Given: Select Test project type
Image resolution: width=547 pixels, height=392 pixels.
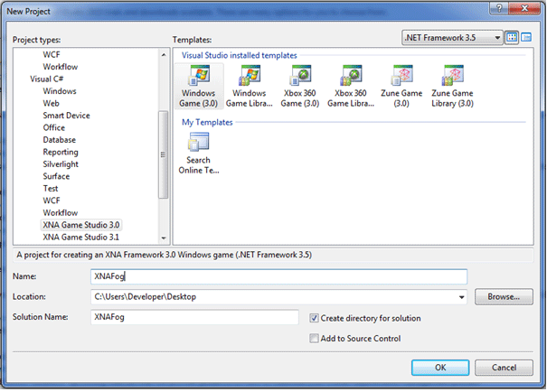Looking at the screenshot, I should pyautogui.click(x=51, y=189).
